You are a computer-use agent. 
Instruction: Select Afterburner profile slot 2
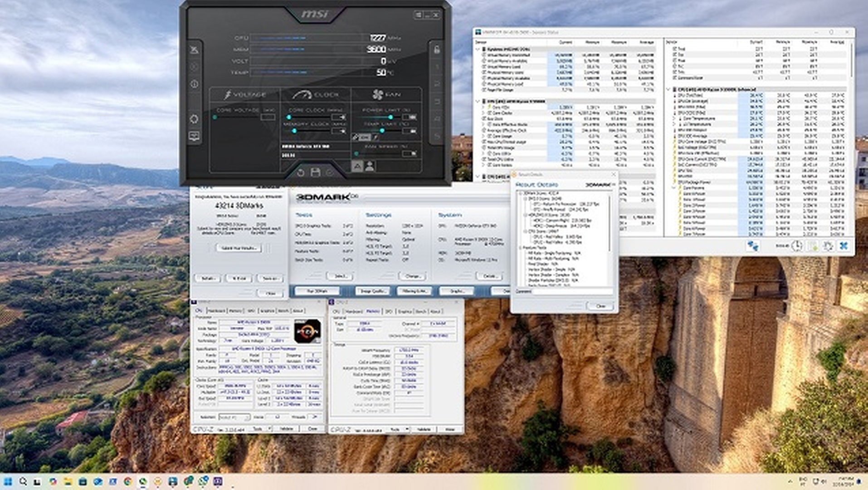coord(437,84)
